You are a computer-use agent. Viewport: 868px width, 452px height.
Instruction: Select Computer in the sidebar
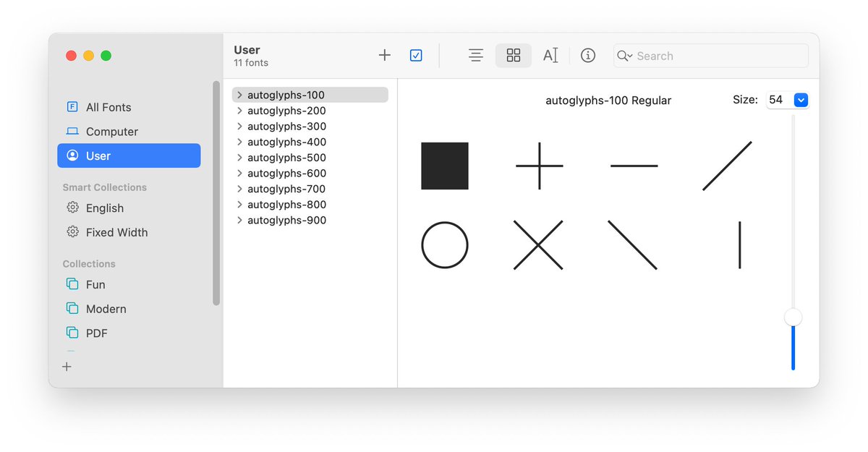coord(129,132)
